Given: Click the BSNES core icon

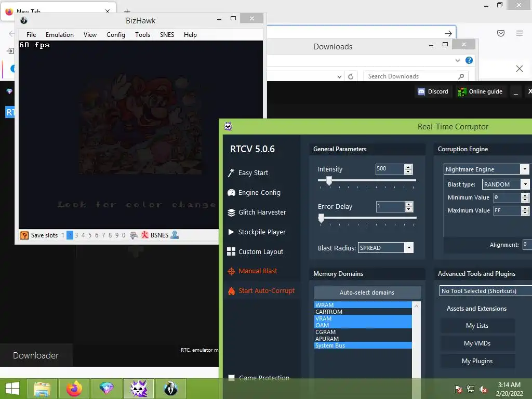Looking at the screenshot, I should [145, 235].
